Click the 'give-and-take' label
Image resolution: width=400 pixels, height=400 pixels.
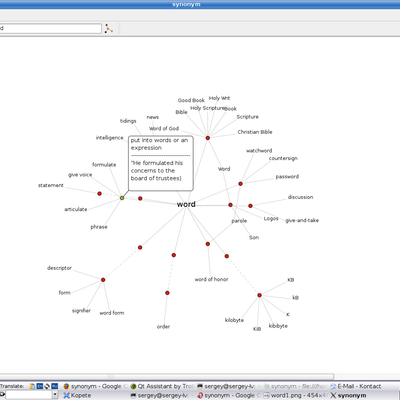click(x=302, y=220)
